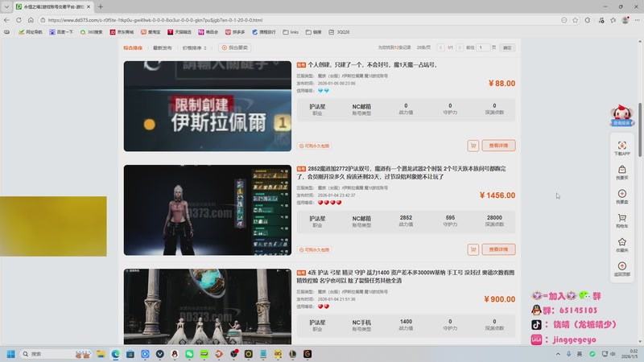Click the browser address bar URL
This screenshot has width=644, height=362.
[x=155, y=19]
